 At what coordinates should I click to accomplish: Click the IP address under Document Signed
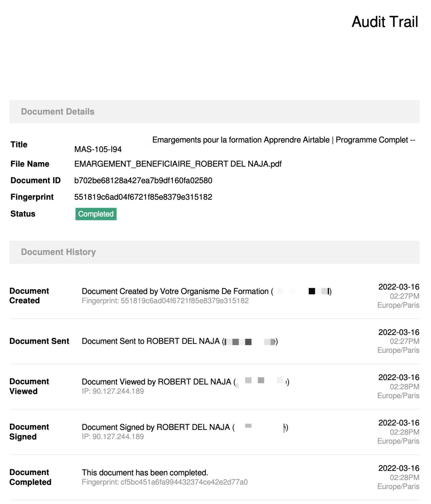click(x=113, y=437)
